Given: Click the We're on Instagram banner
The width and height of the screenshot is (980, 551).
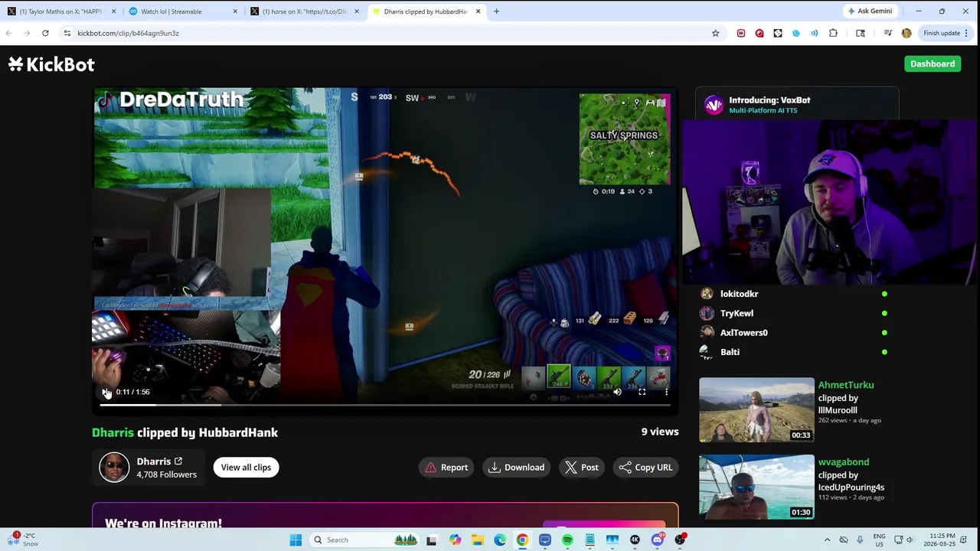Looking at the screenshot, I should click(385, 517).
